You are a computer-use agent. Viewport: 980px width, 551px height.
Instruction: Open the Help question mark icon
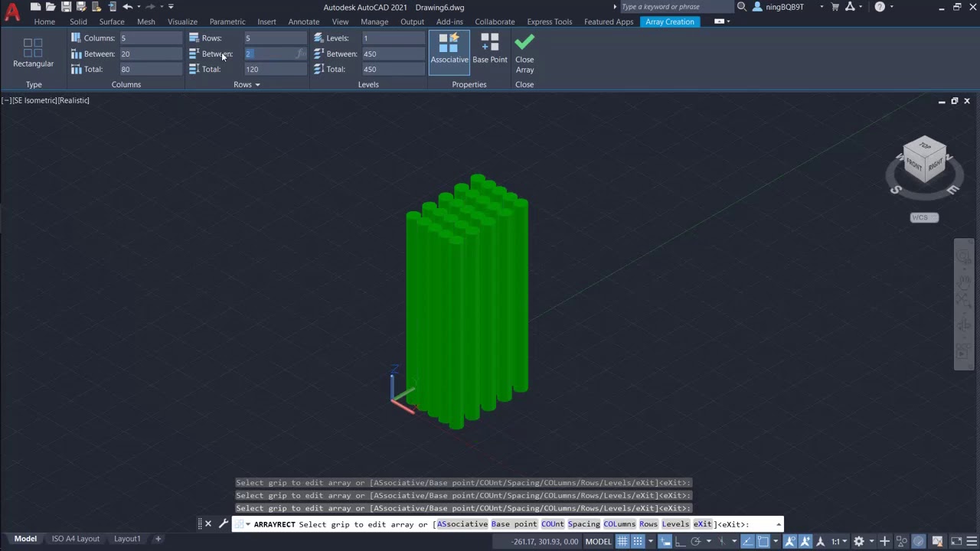pos(880,7)
